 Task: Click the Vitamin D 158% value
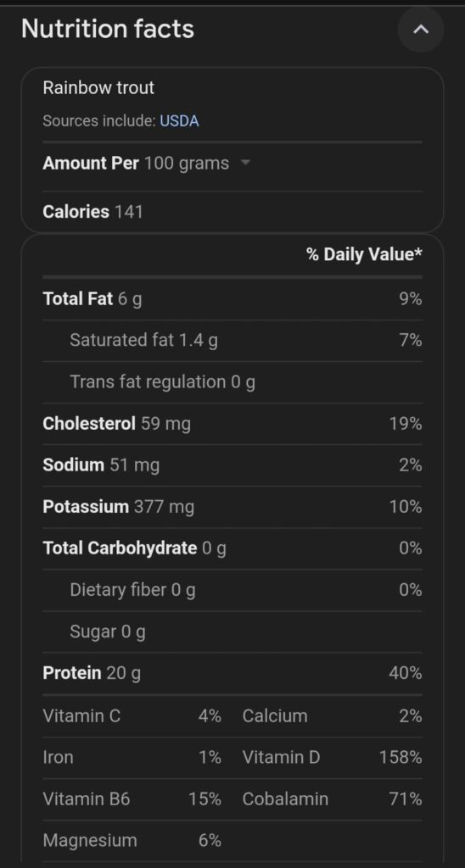[x=401, y=757]
